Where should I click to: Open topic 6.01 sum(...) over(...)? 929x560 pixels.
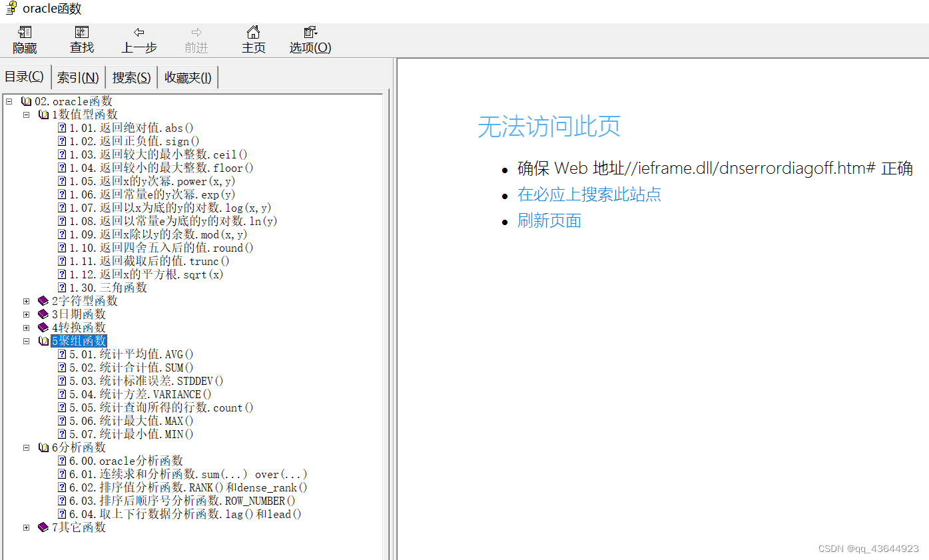pos(188,474)
